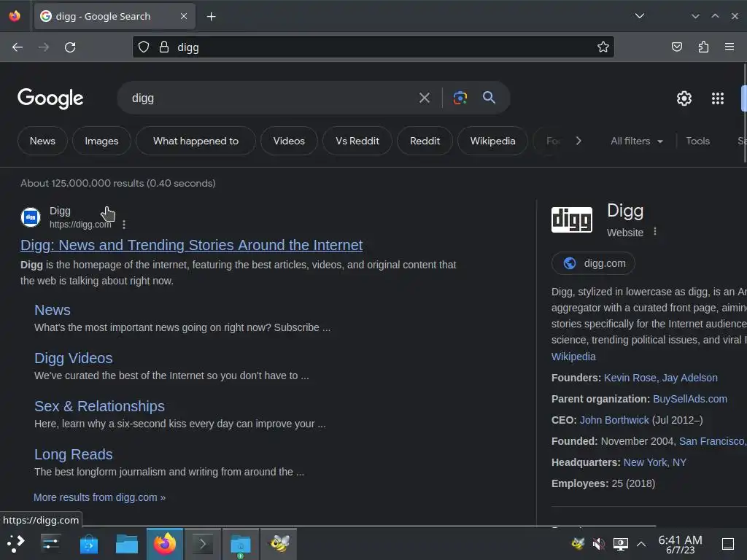Open the Discover software store taskbar icon

(88, 544)
